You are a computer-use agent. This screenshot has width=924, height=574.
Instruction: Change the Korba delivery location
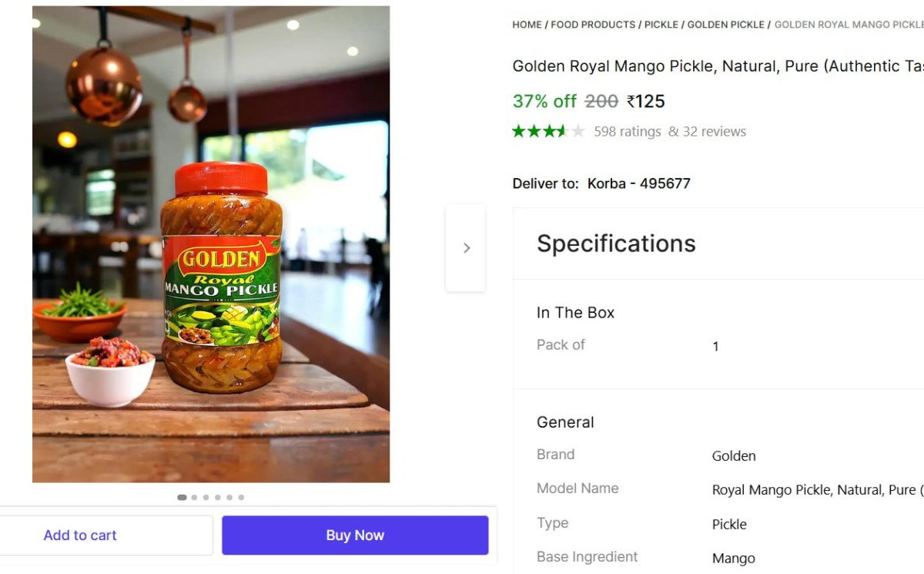(639, 183)
